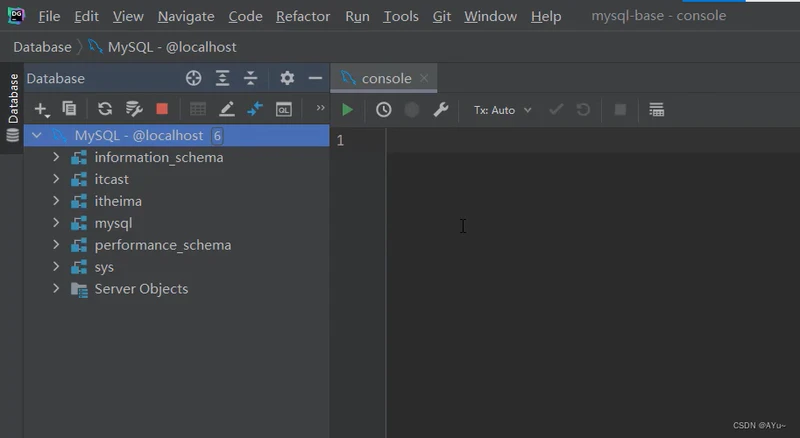Image resolution: width=800 pixels, height=438 pixels.
Task: Toggle in-editor results table icon
Action: pos(656,110)
